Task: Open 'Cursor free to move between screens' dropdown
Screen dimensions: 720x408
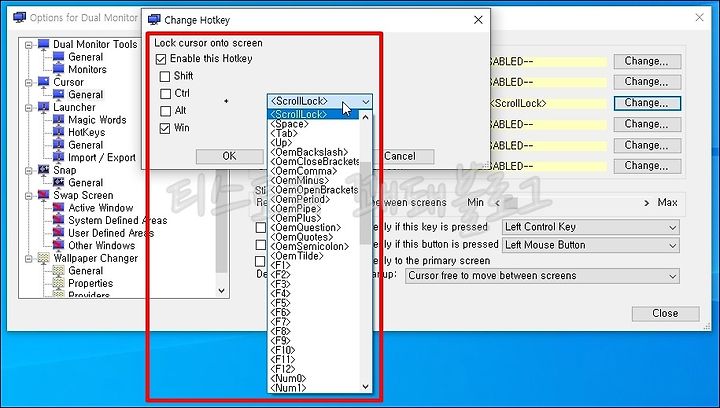Action: [x=542, y=276]
